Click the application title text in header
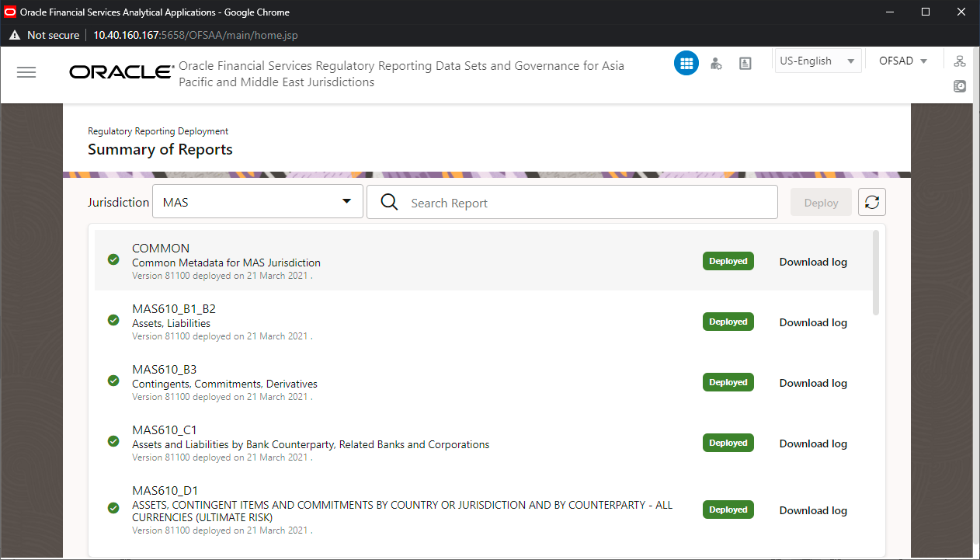The width and height of the screenshot is (980, 560). pyautogui.click(x=401, y=74)
